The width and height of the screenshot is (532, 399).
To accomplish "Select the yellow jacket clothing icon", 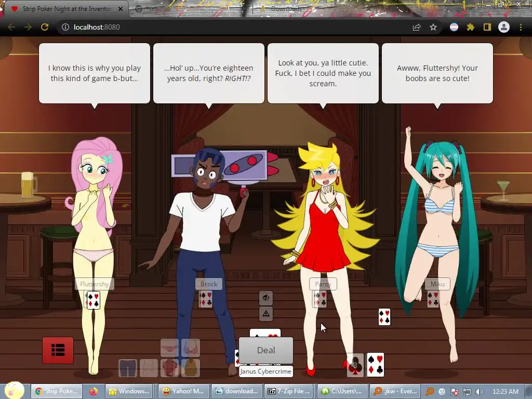I will click(190, 368).
